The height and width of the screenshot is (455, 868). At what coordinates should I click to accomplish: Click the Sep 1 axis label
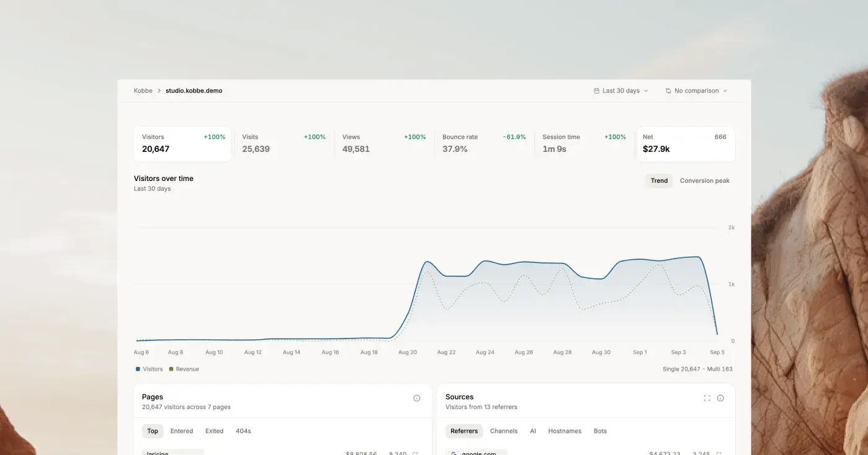(x=640, y=352)
